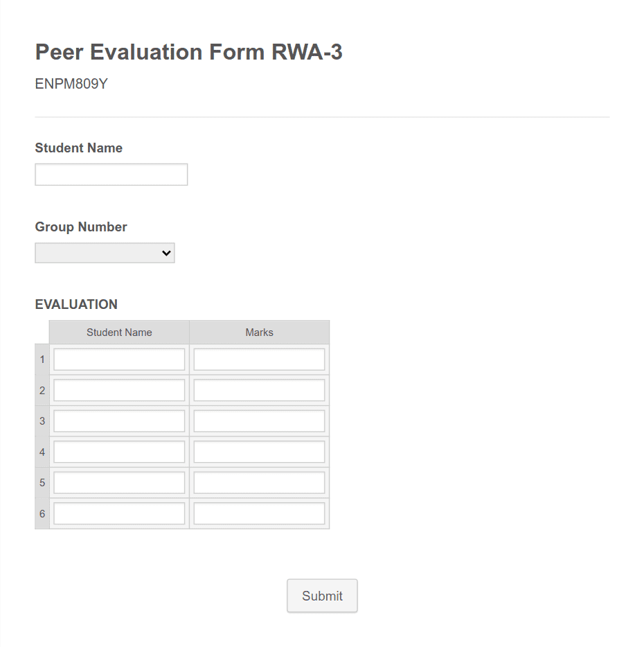The image size is (644, 647).
Task: Click the EVALUATION section heading
Action: 76,304
